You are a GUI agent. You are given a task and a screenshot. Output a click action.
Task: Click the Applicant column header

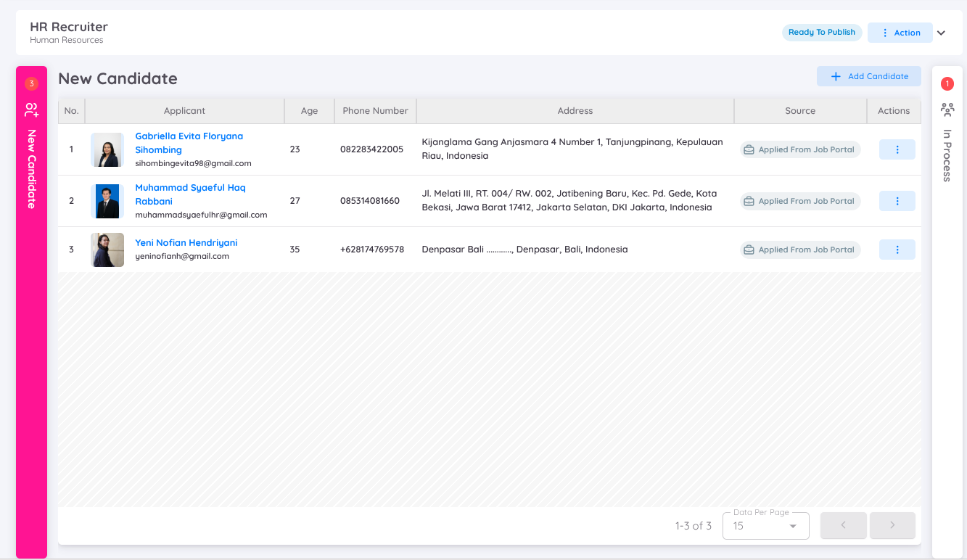click(184, 111)
